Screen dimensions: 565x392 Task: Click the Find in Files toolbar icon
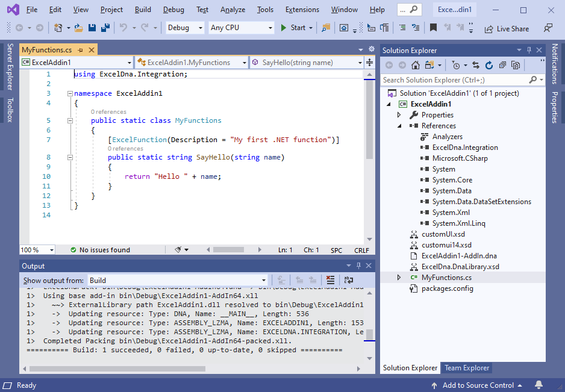(326, 28)
